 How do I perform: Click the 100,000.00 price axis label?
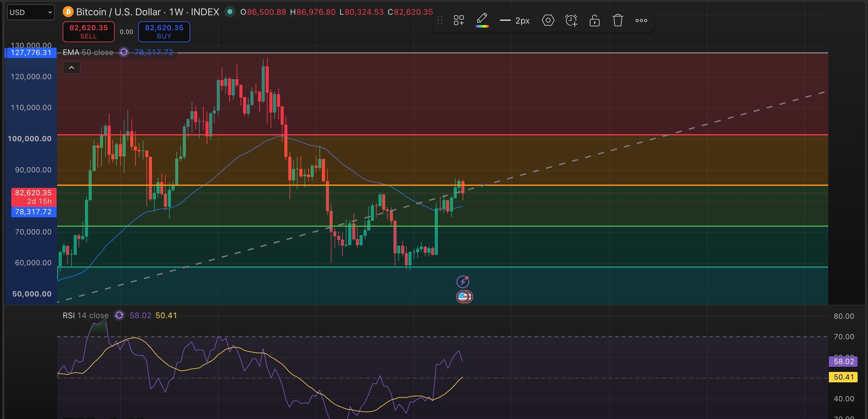(30, 139)
